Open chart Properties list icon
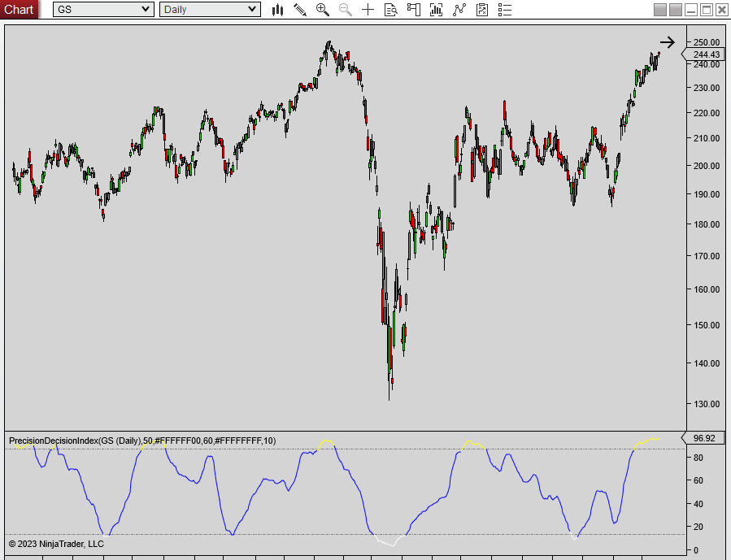Screen dimensions: 731x560 (505, 10)
